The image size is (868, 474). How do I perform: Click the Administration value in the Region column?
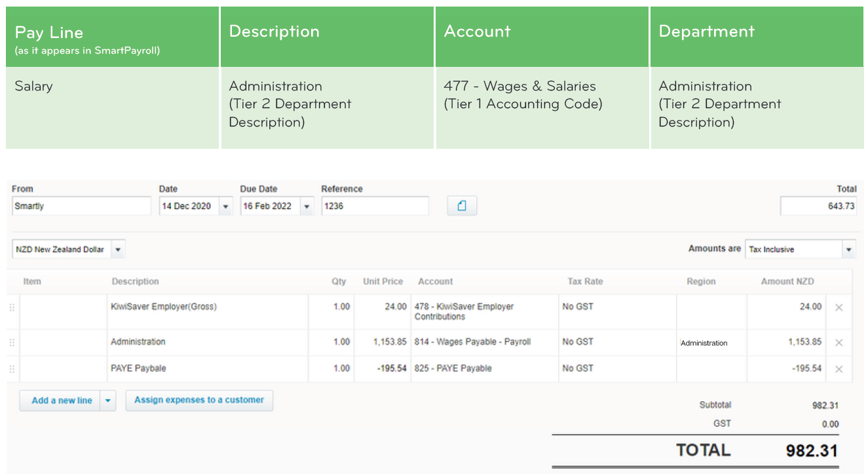pyautogui.click(x=704, y=342)
